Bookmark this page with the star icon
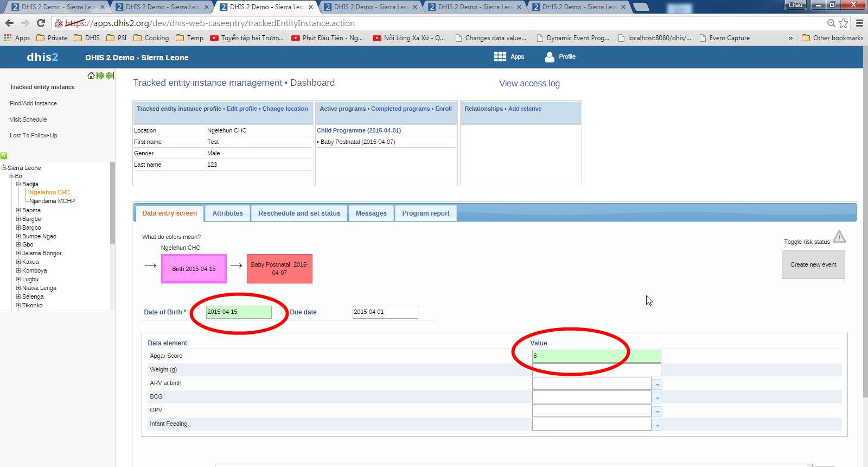The width and height of the screenshot is (868, 467). point(844,23)
